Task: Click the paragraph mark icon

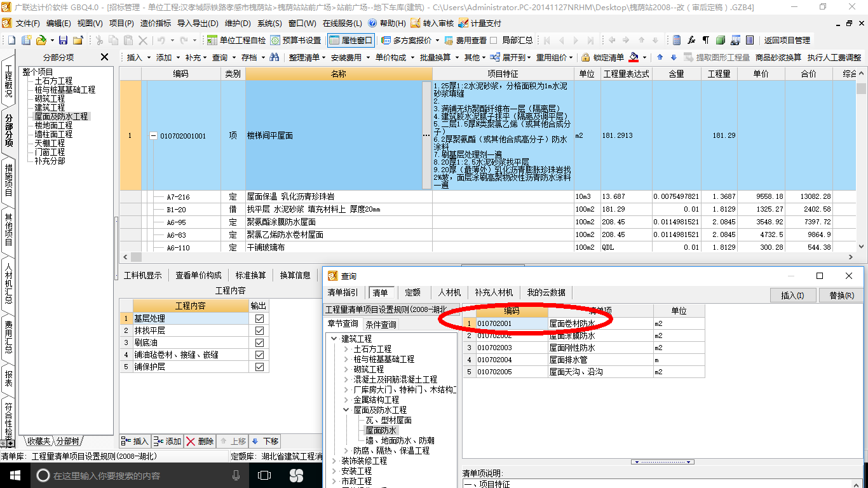Action: click(x=706, y=40)
